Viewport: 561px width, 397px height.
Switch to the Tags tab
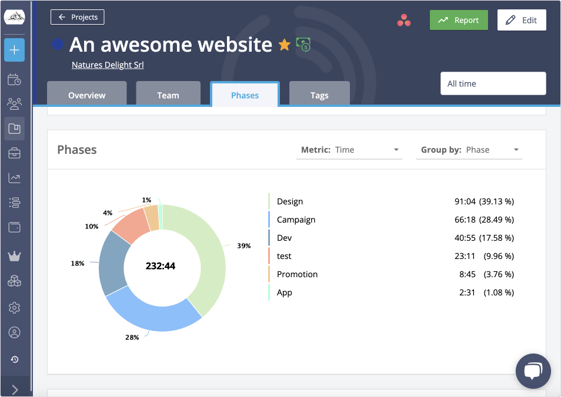point(319,94)
